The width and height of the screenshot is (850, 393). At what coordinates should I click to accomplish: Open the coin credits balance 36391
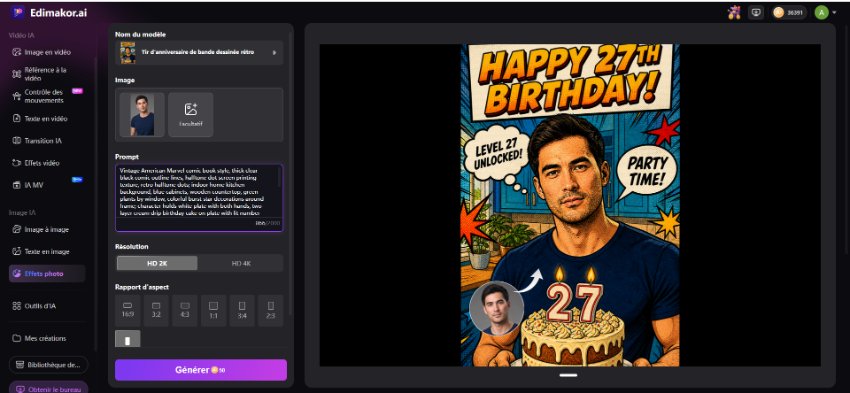[790, 12]
